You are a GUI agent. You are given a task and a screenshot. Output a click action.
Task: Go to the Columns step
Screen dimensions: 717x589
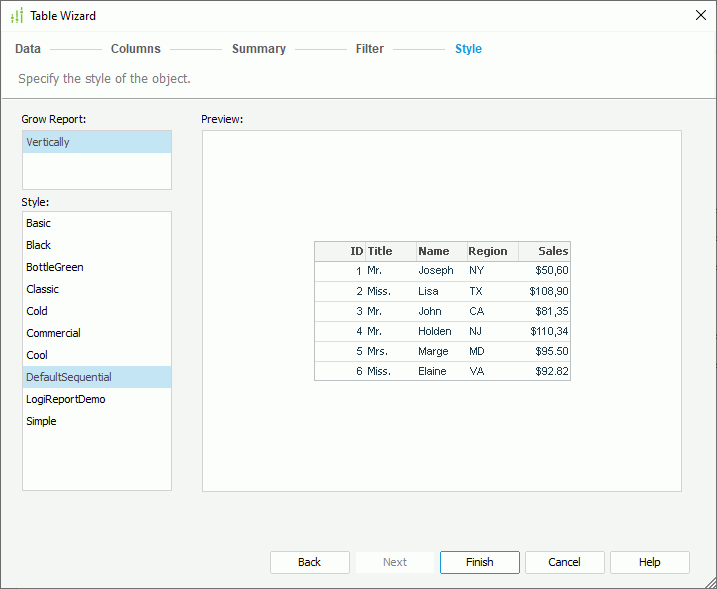[x=136, y=48]
